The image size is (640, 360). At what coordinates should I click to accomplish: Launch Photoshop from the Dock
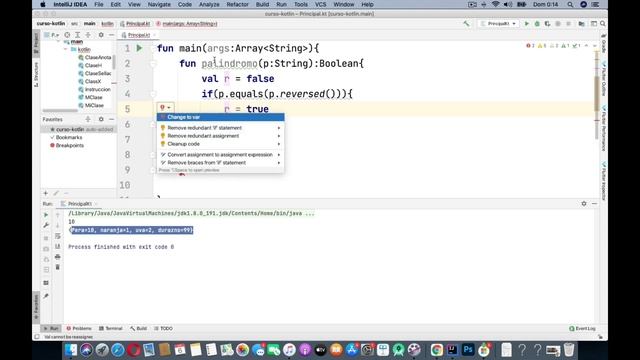tap(468, 350)
